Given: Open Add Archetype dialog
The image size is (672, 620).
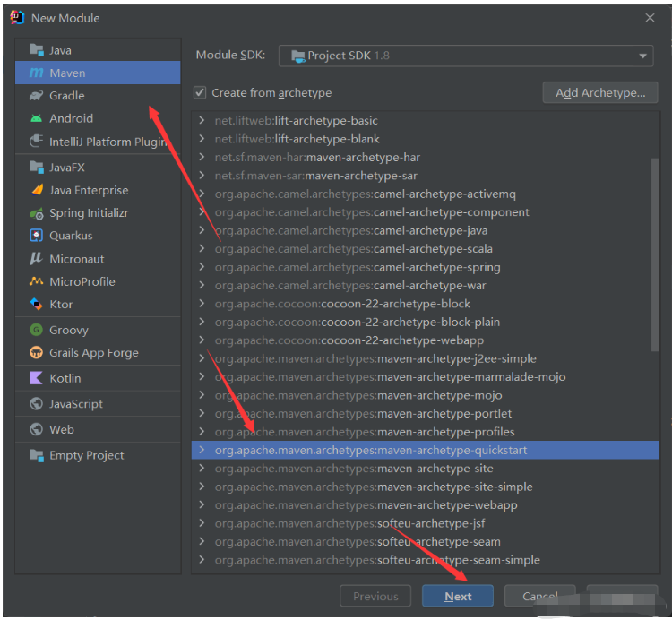Looking at the screenshot, I should click(600, 92).
